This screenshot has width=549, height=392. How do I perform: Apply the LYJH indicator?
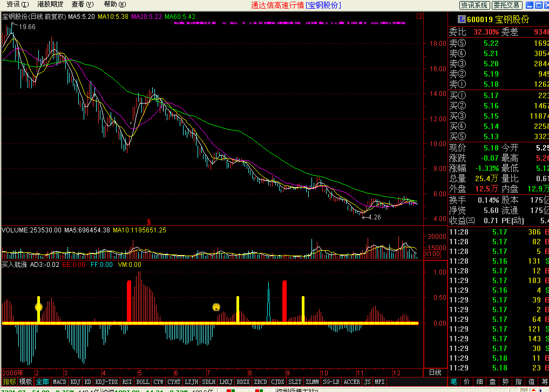(192, 382)
